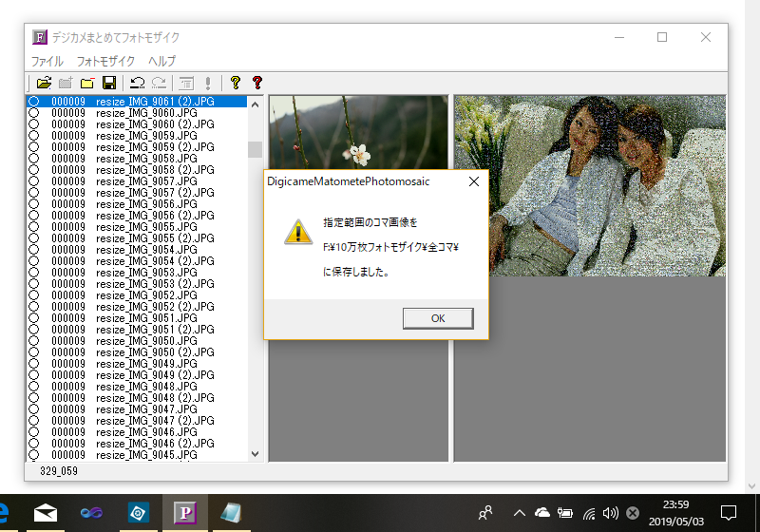Click the redo arrow toolbar icon
The image size is (760, 532).
point(159,83)
